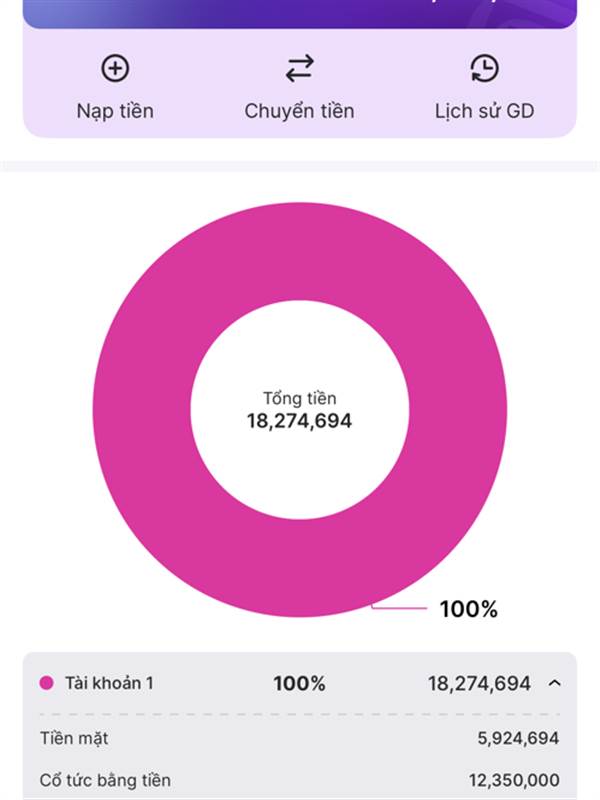
Task: Select the Tiền mặt row
Action: point(299,738)
